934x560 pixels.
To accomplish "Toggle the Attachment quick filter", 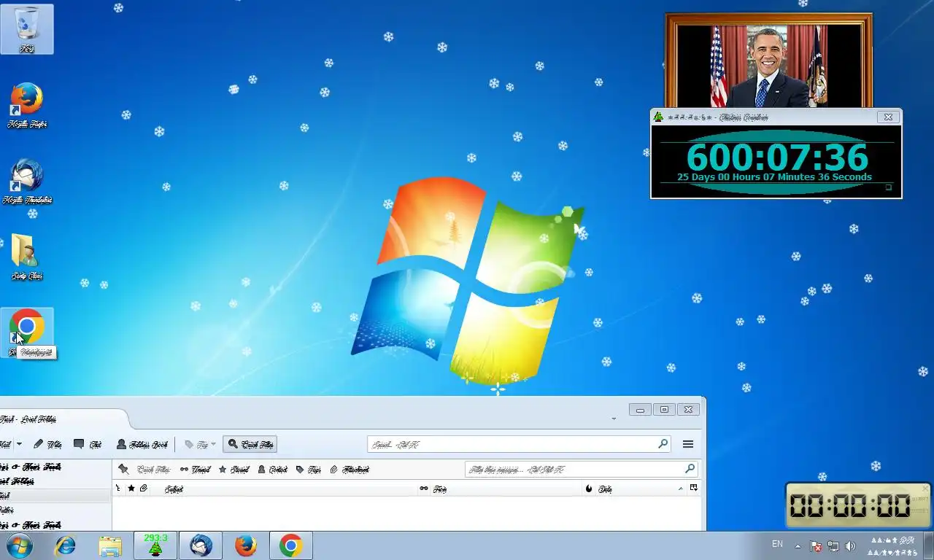I will [x=350, y=470].
